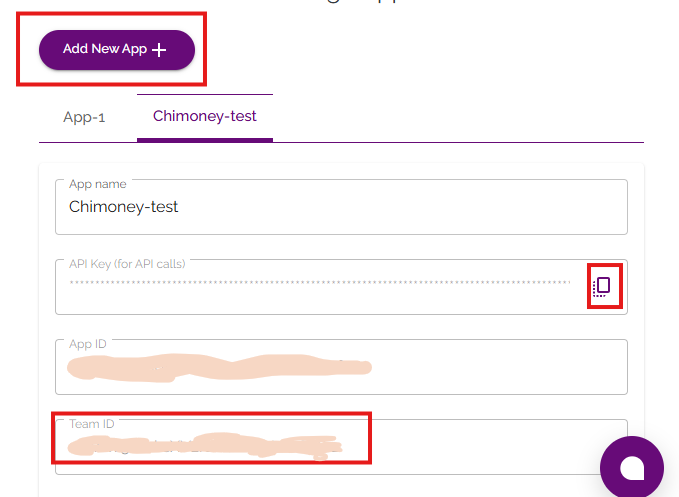This screenshot has height=497, width=679.
Task: Switch to the App-1 tab
Action: (x=84, y=117)
